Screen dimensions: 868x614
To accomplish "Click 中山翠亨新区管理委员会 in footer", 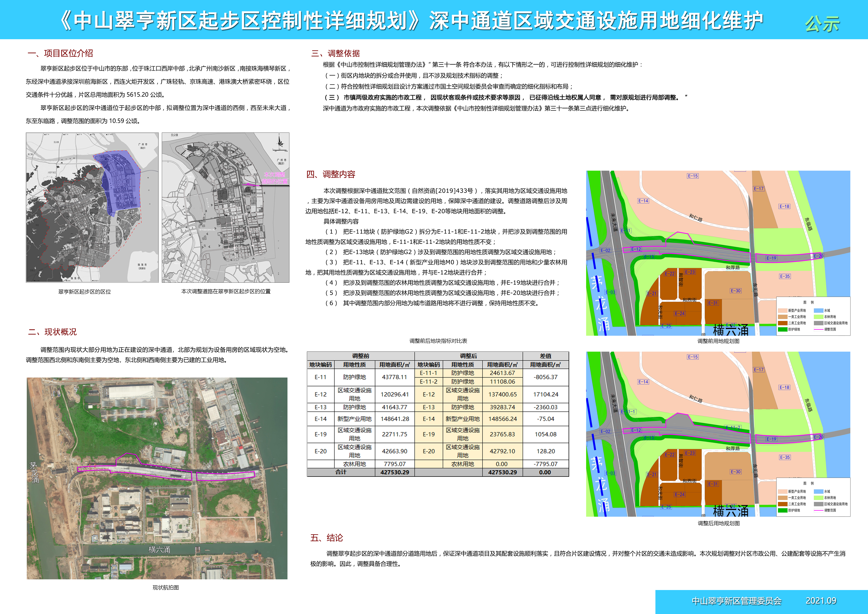I will point(736,601).
